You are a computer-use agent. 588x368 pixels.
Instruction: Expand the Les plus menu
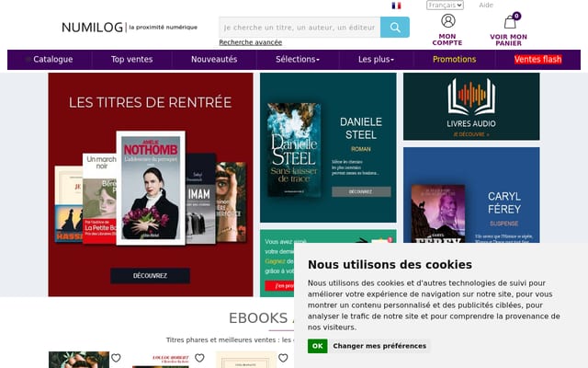click(x=376, y=59)
